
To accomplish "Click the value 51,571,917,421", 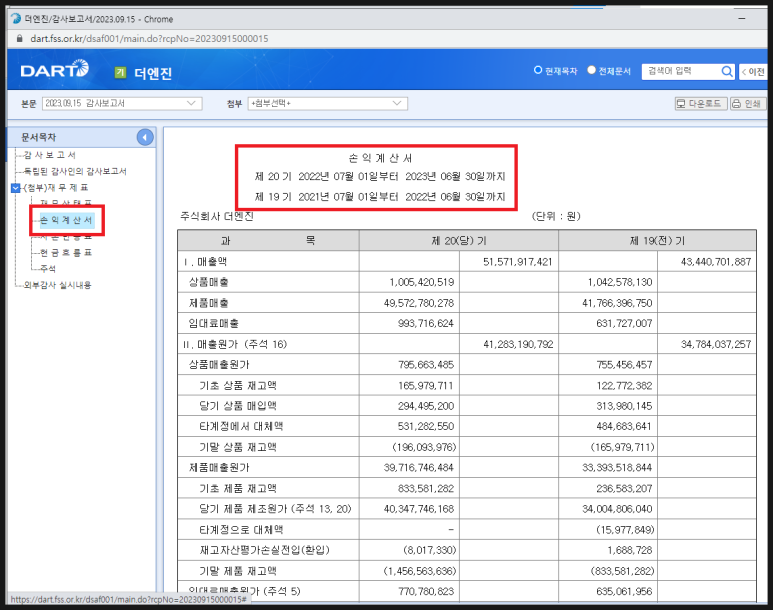I will click(518, 262).
